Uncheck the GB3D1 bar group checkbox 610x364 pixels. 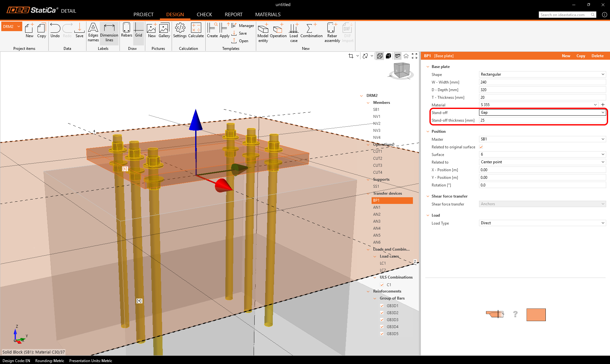tap(382, 306)
